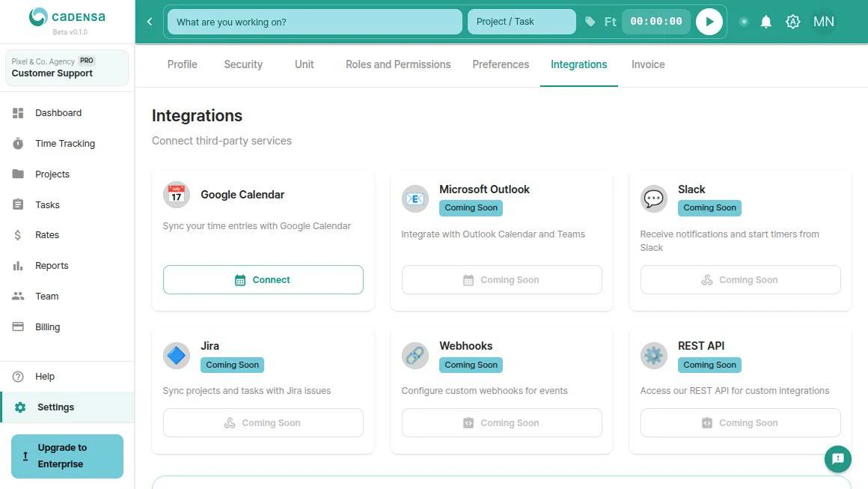868x489 pixels.
Task: Switch to the Unit tab
Action: click(304, 65)
